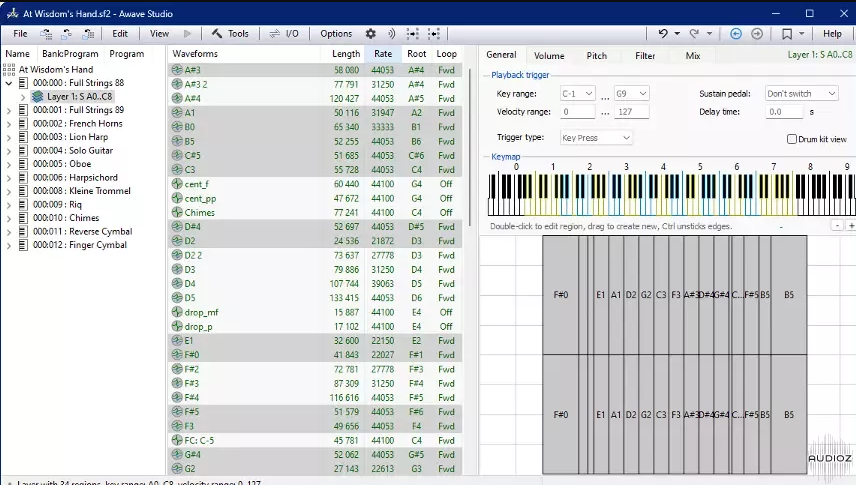Click the layer icon of Layer 1: S A0..C8

click(38, 97)
